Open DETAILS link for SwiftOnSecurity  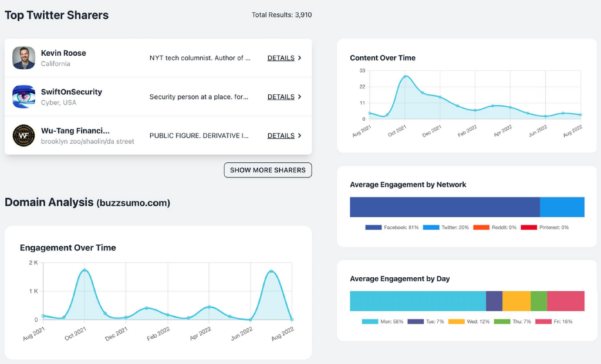point(281,97)
